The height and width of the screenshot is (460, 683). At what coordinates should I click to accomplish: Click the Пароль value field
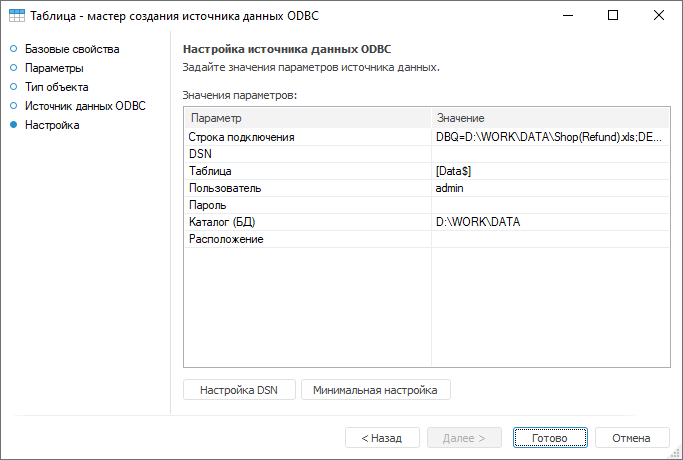coord(548,205)
